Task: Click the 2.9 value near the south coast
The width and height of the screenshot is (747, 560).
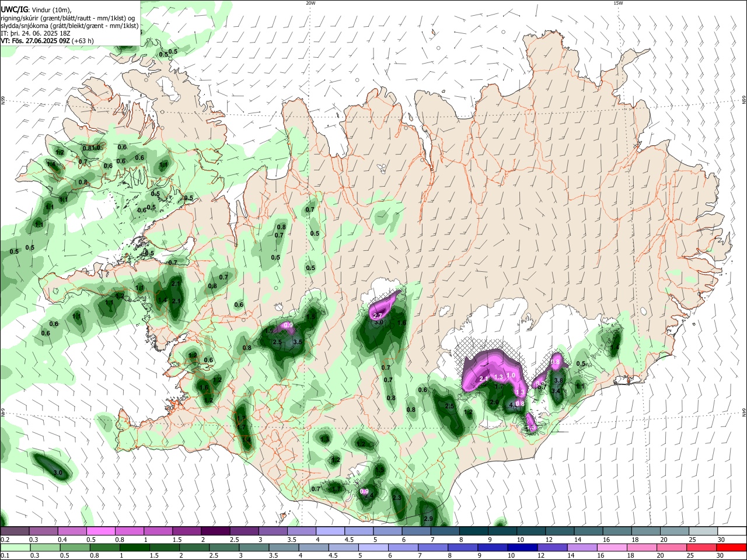Action: 428,519
